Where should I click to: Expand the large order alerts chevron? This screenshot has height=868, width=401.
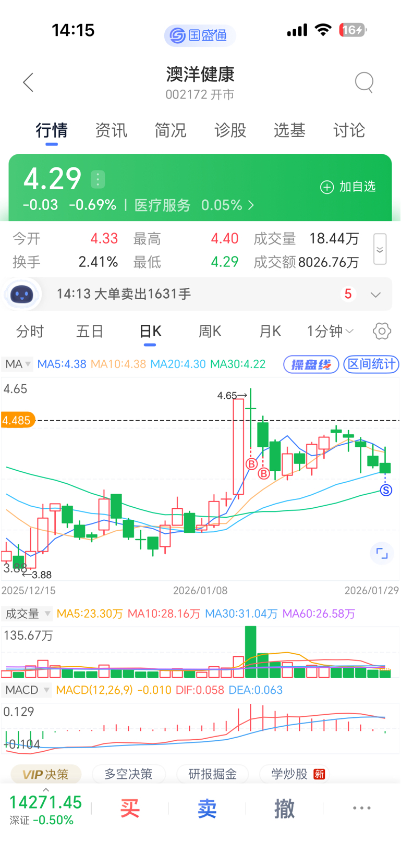375,295
